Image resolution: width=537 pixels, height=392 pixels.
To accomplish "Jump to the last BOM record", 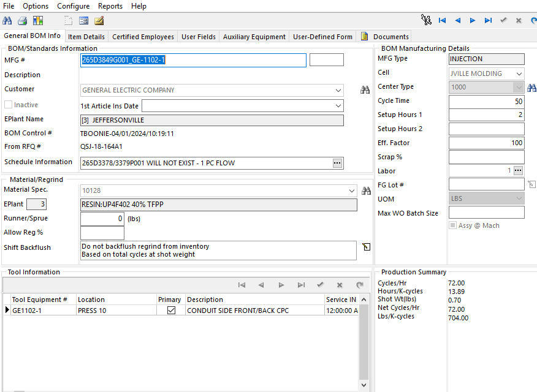I will coord(488,20).
